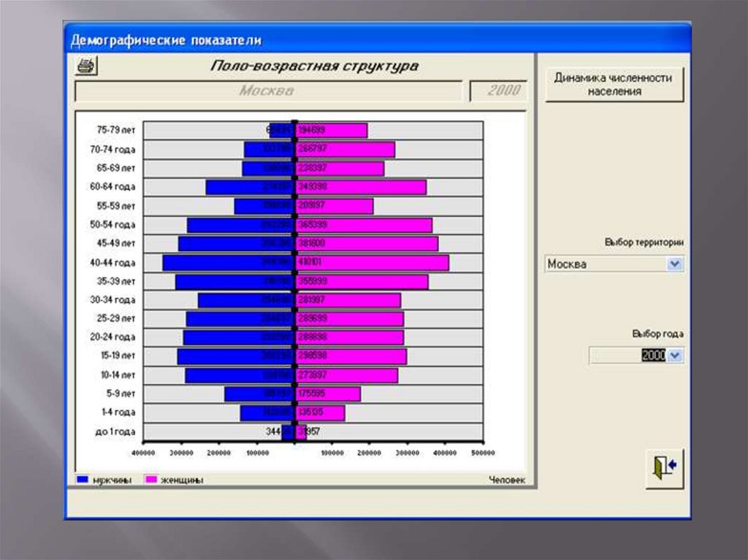
Task: Click the greyed Москва title field
Action: 267,91
